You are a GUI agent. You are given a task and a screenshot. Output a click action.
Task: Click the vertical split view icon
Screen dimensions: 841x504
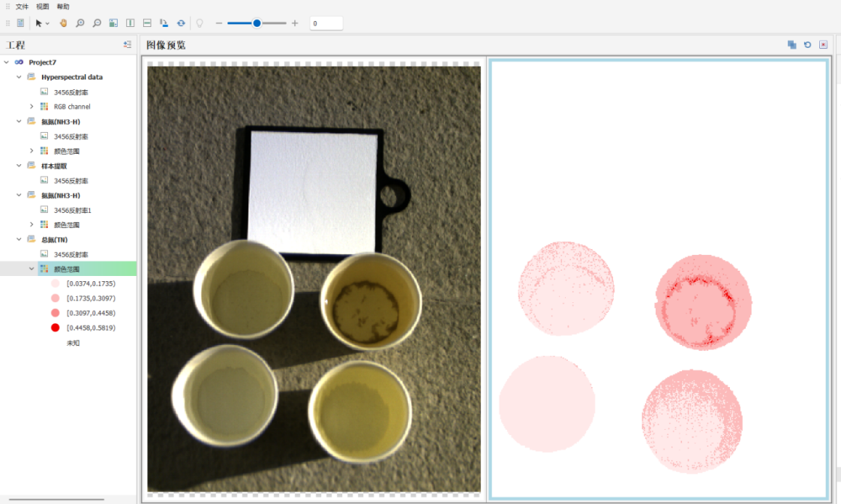[x=131, y=23]
